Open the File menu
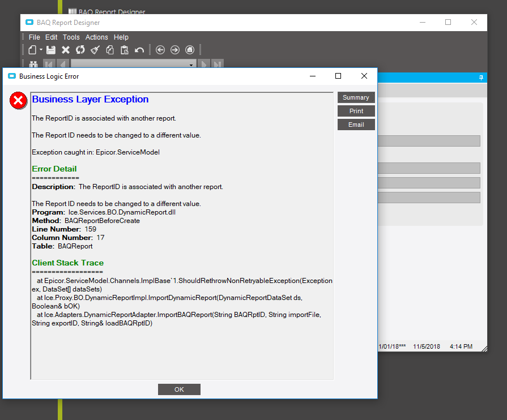Image resolution: width=507 pixels, height=420 pixels. point(35,37)
